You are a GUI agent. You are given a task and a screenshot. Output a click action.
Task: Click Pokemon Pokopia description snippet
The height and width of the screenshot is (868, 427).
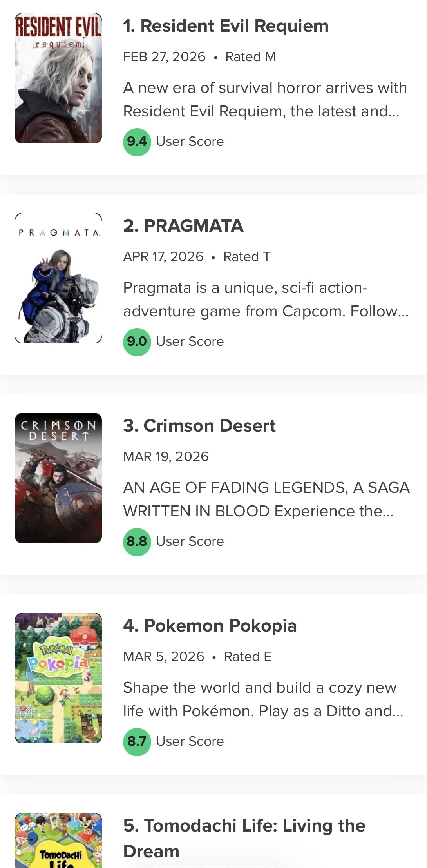[x=263, y=699]
